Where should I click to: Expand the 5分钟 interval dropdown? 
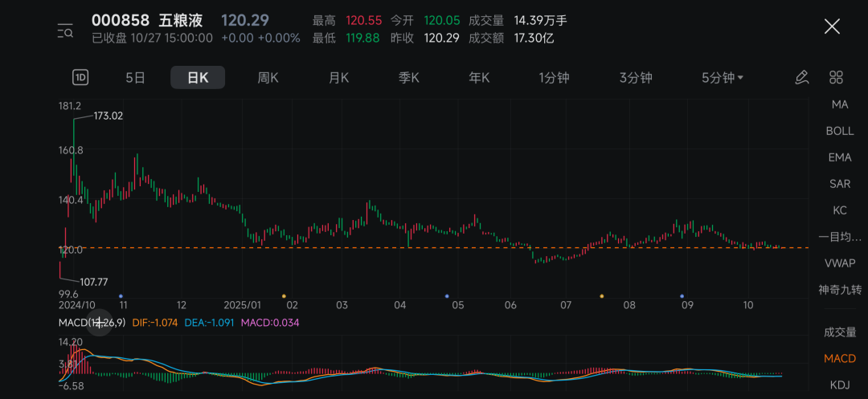(722, 78)
